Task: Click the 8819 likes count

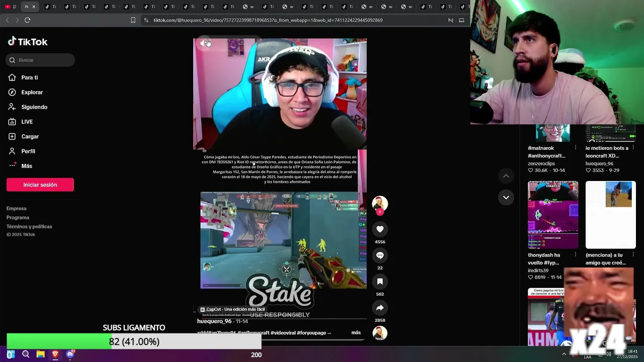Action: (537, 277)
